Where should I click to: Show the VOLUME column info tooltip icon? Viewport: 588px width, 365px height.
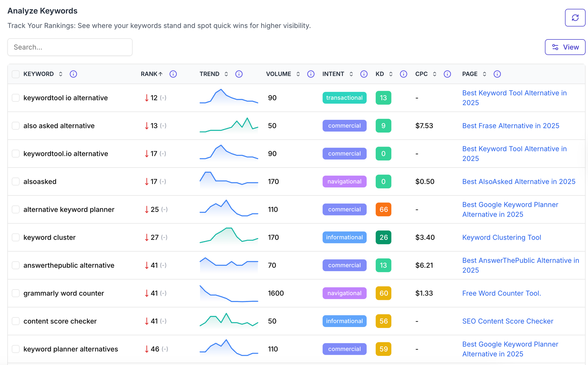(x=311, y=74)
